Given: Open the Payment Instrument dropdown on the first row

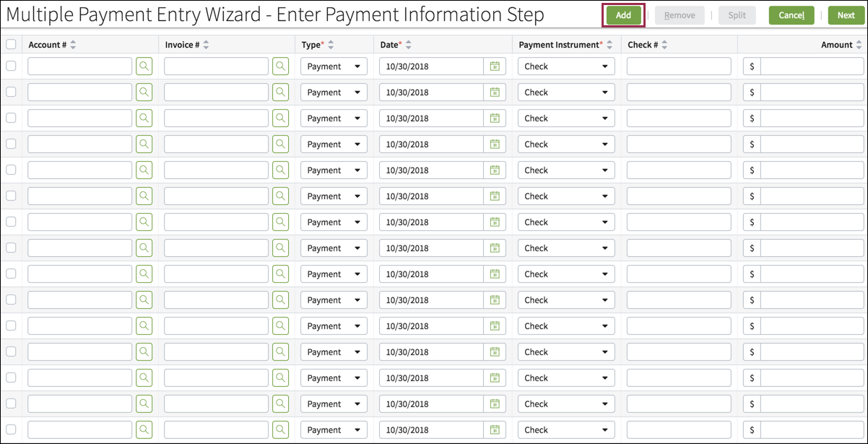Looking at the screenshot, I should [565, 66].
